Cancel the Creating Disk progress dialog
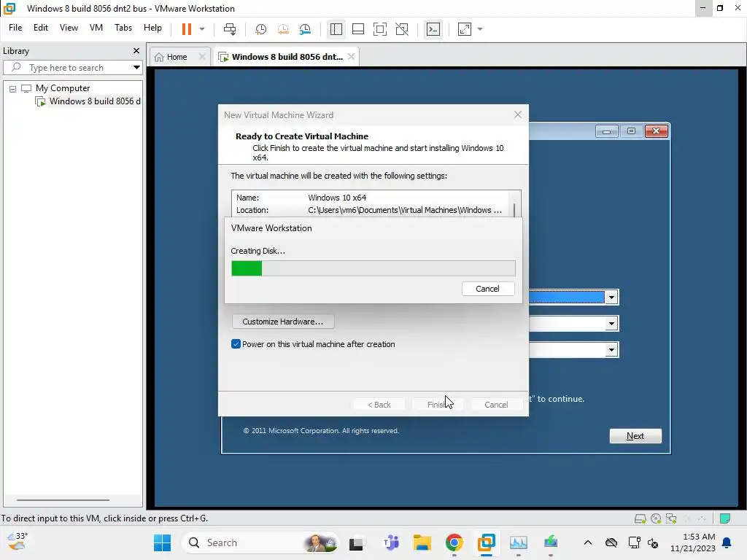 [x=487, y=289]
